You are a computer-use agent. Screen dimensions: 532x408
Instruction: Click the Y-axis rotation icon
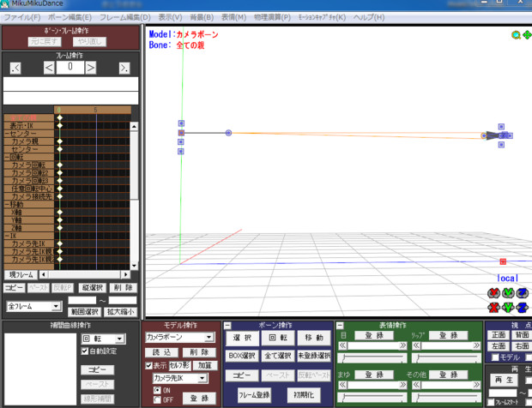pos(508,292)
